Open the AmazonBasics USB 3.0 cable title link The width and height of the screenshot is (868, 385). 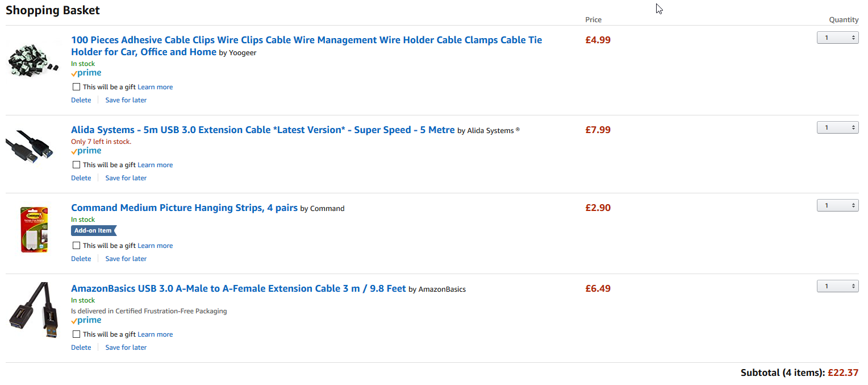pyautogui.click(x=239, y=288)
